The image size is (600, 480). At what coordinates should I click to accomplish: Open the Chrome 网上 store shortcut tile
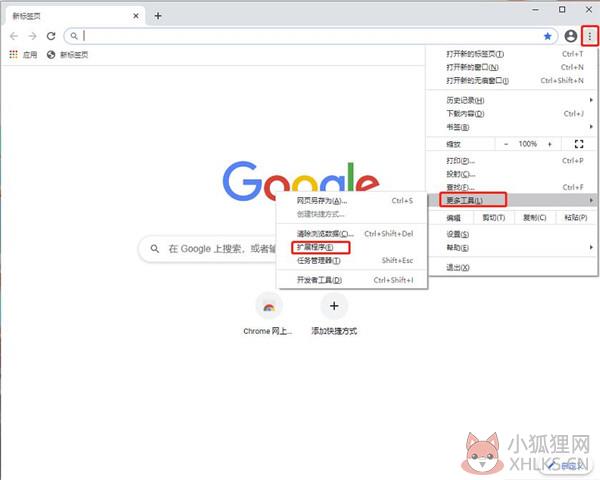point(269,314)
